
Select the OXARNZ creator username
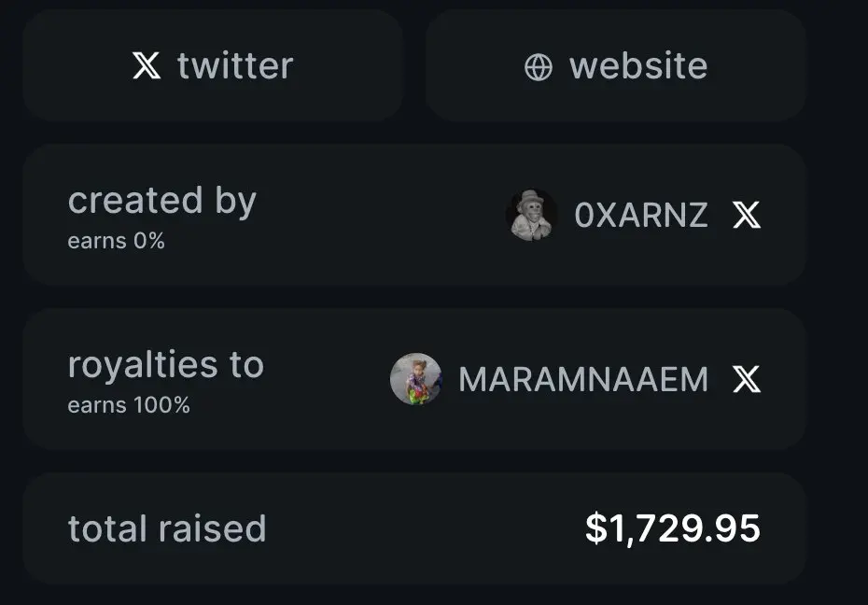[641, 215]
